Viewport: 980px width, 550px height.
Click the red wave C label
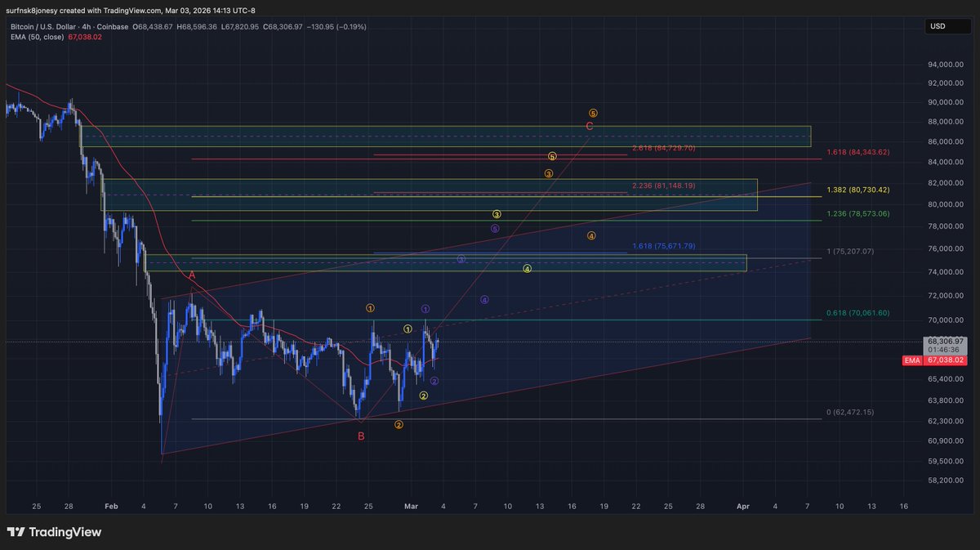click(590, 126)
